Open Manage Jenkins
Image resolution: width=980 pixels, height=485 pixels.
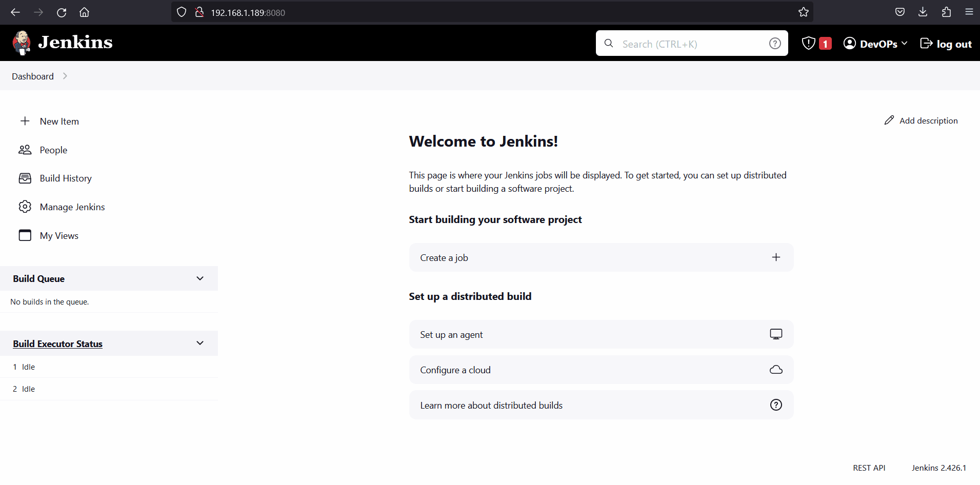tap(72, 207)
